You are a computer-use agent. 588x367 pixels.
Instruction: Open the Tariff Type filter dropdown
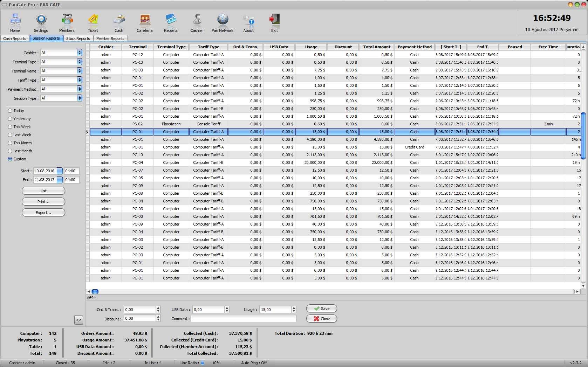pyautogui.click(x=80, y=80)
